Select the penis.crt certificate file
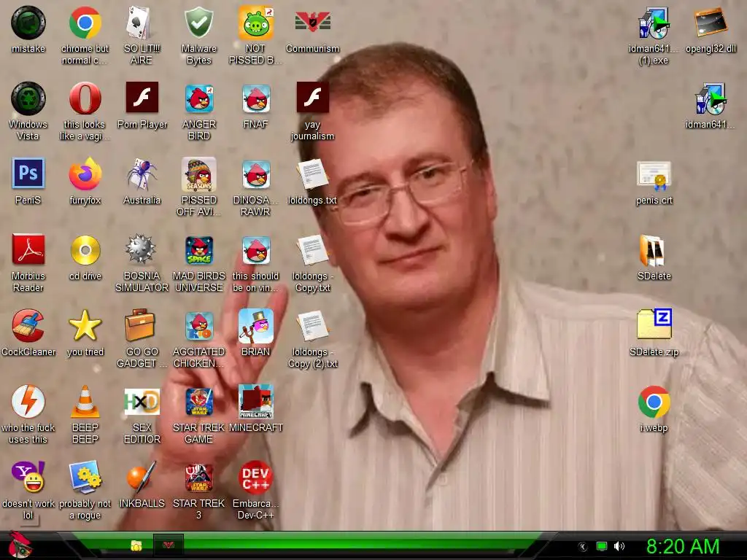Image resolution: width=747 pixels, height=560 pixels. pyautogui.click(x=654, y=175)
